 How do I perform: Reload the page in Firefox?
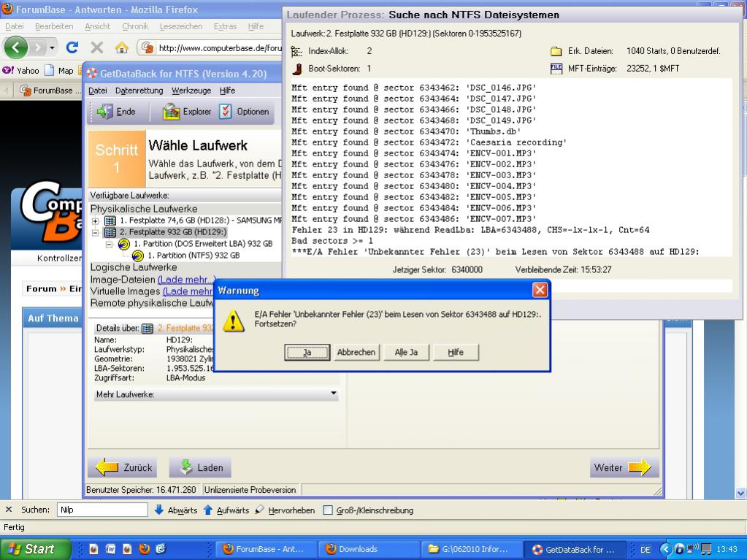pos(72,47)
